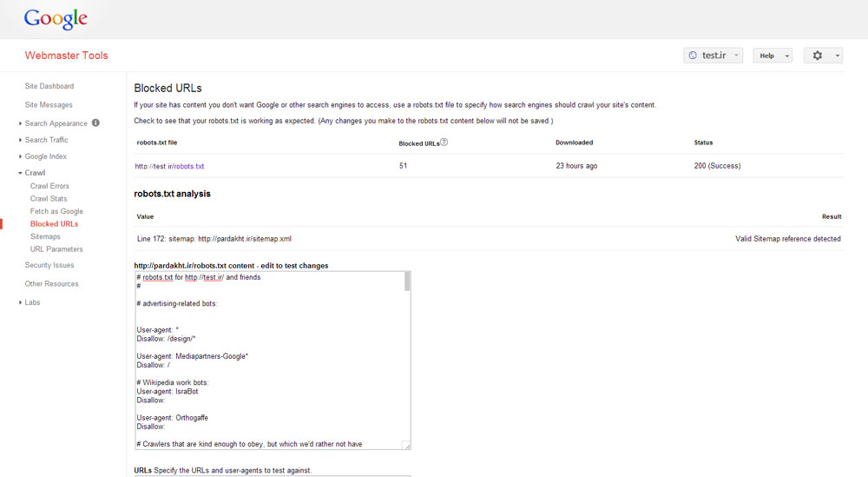
Task: Click the Webmaster Tools title link
Action: tap(67, 56)
